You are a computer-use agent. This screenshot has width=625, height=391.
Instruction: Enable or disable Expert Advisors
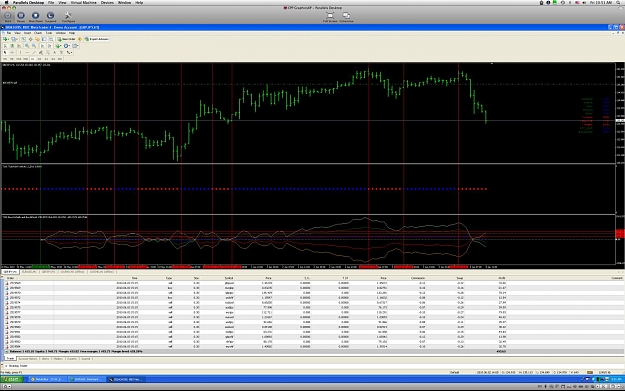tap(97, 39)
